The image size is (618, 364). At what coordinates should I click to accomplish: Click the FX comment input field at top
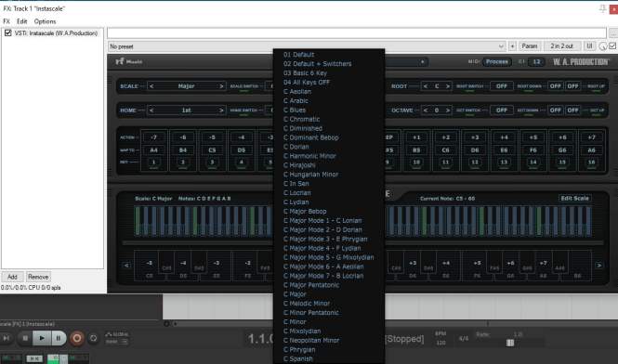(357, 33)
